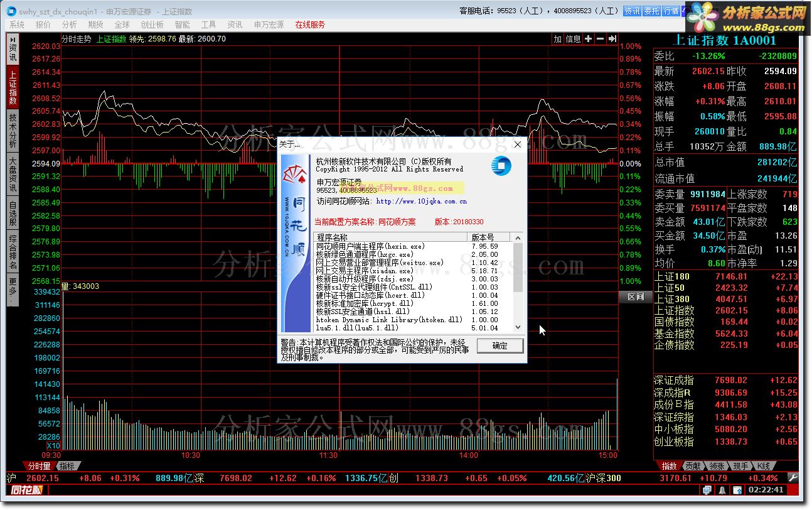812x510 pixels.
Task: Select the 大盘资讯 side tab
Action: point(13,173)
